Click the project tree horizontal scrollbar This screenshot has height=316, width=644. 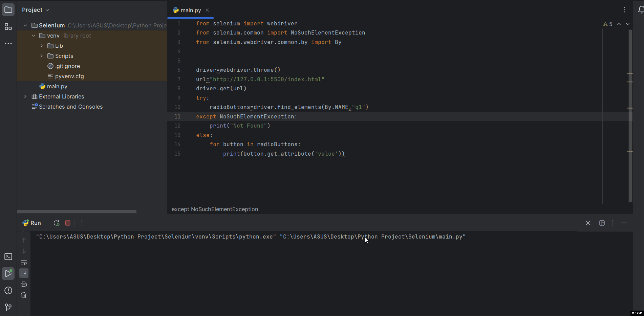point(77,211)
